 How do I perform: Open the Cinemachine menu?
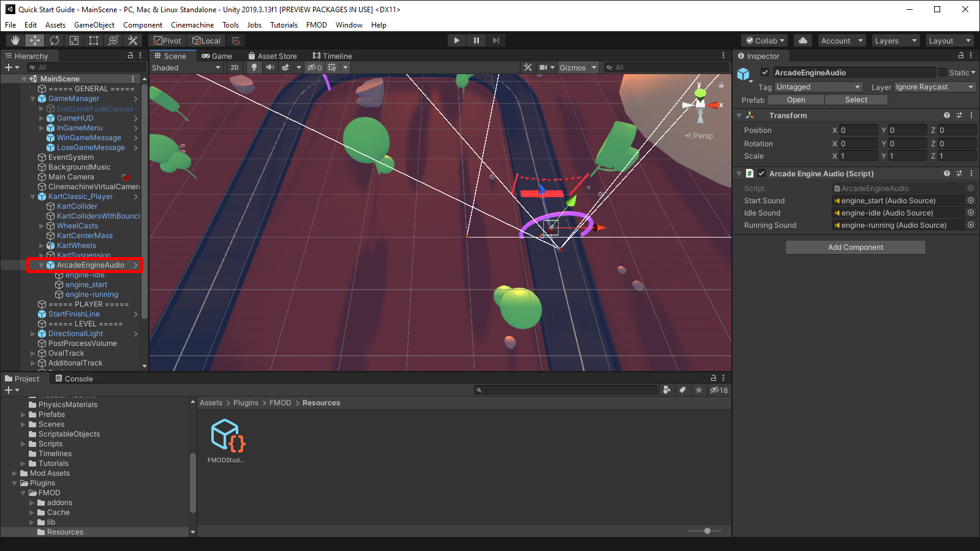coord(192,25)
